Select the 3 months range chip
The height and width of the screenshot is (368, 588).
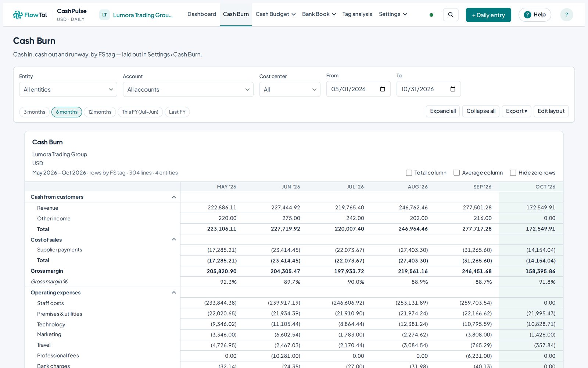(35, 112)
